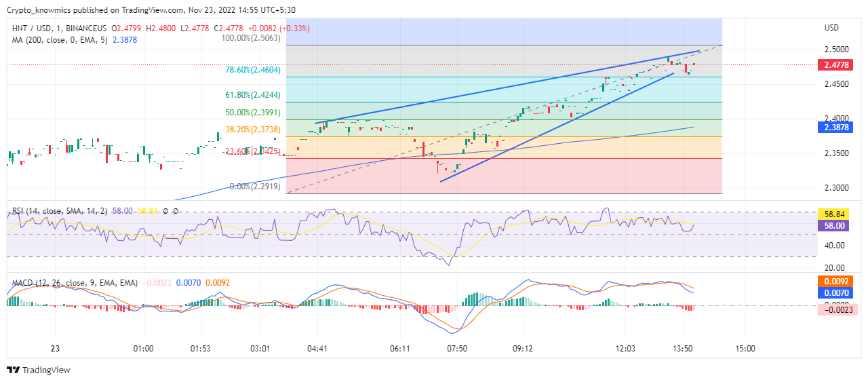The image size is (868, 382).
Task: Click the MACD (12, 26, close, 9, EMA, EMA) label
Action: pos(75,282)
